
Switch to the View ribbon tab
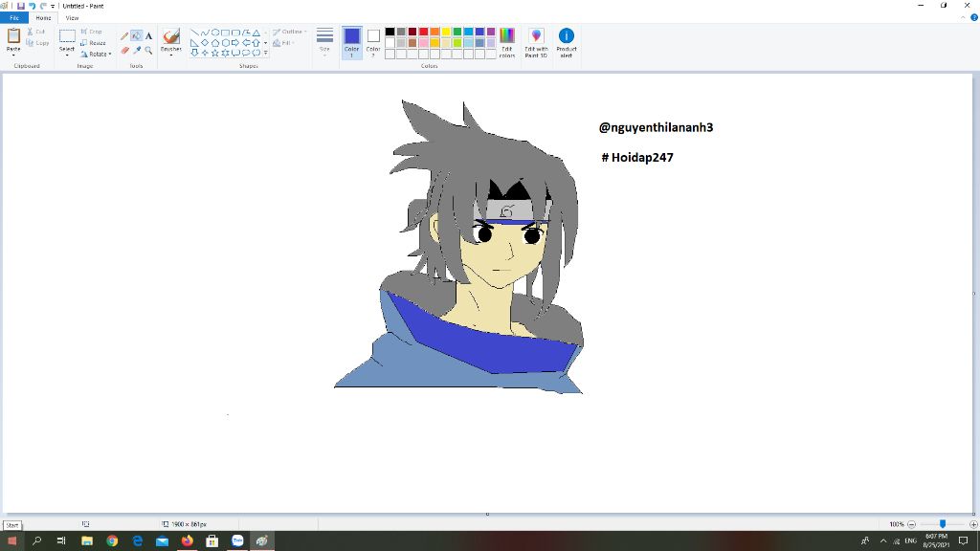click(72, 18)
